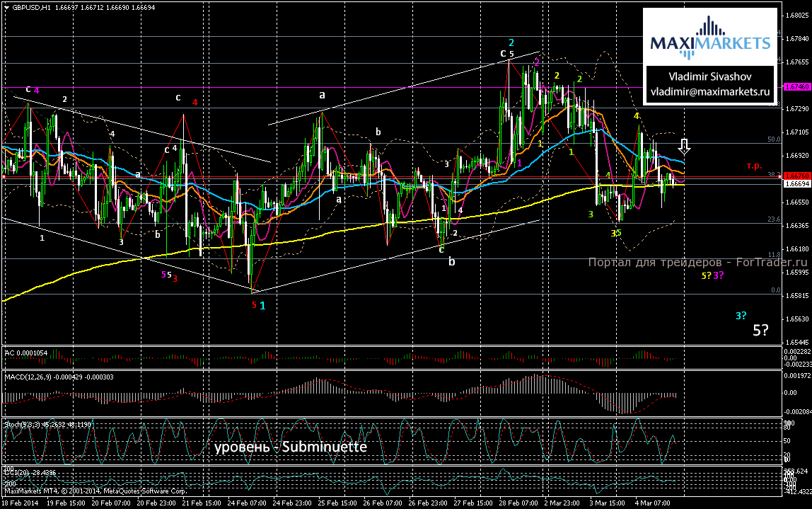Viewport: 812px width, 509px height.
Task: Click the white down arrow marker
Action: coord(684,147)
